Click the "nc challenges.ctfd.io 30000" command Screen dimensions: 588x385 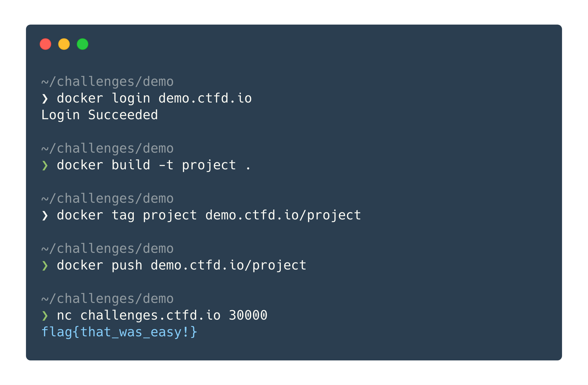(162, 315)
